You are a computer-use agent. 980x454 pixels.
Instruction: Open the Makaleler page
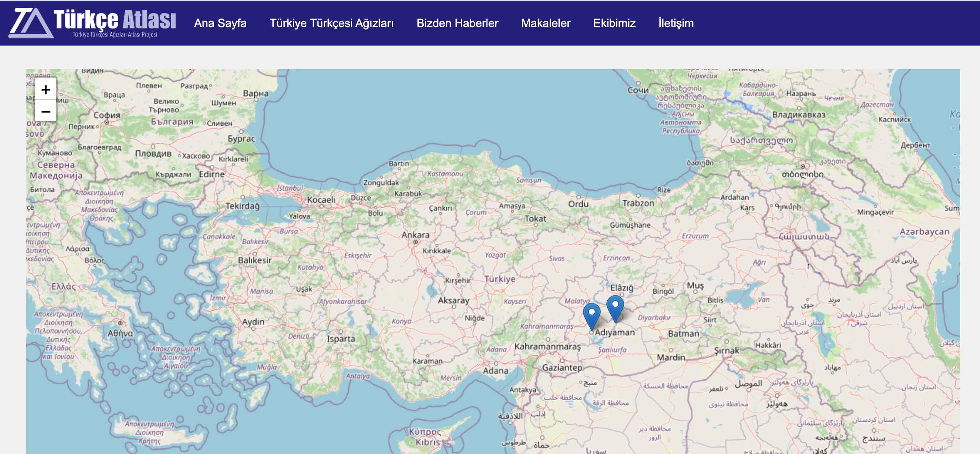546,23
